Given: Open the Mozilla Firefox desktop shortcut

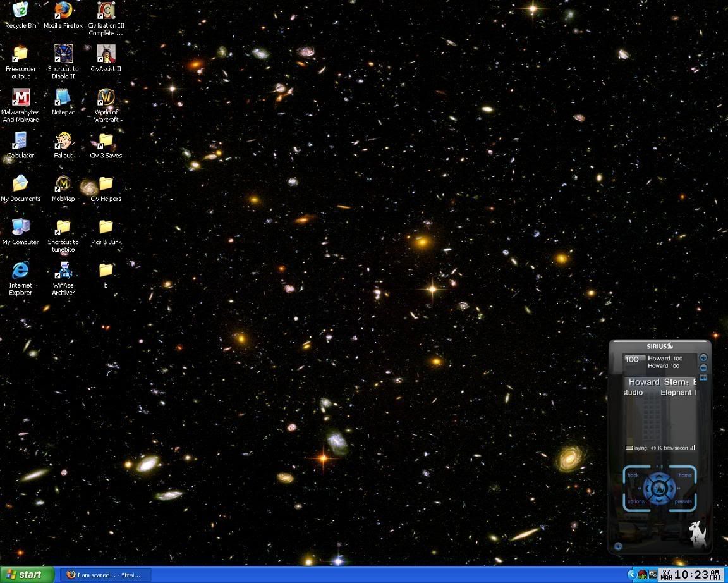Looking at the screenshot, I should tap(63, 11).
